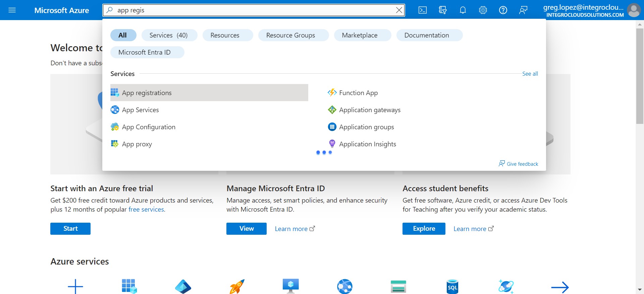Open Help question mark icon

503,10
